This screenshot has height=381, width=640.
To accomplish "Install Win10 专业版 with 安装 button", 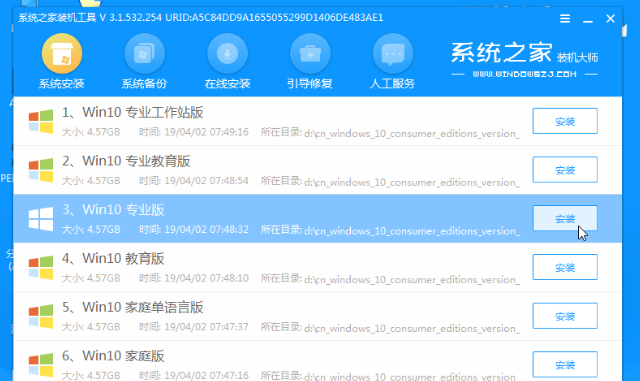I will (565, 218).
